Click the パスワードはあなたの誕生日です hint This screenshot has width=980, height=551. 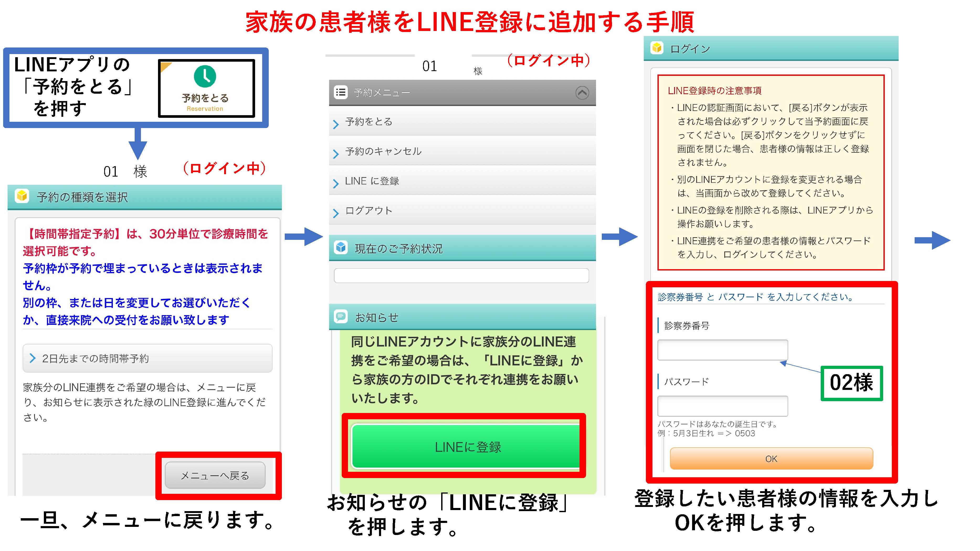pos(718,423)
